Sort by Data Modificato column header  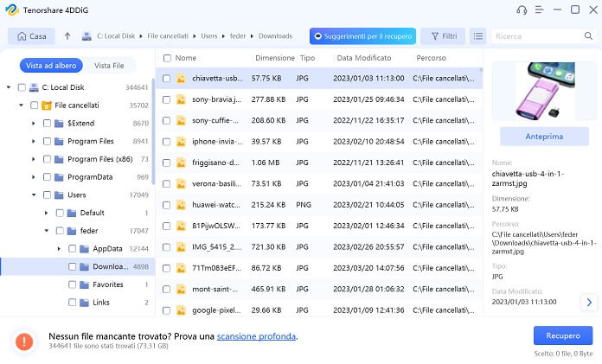364,58
